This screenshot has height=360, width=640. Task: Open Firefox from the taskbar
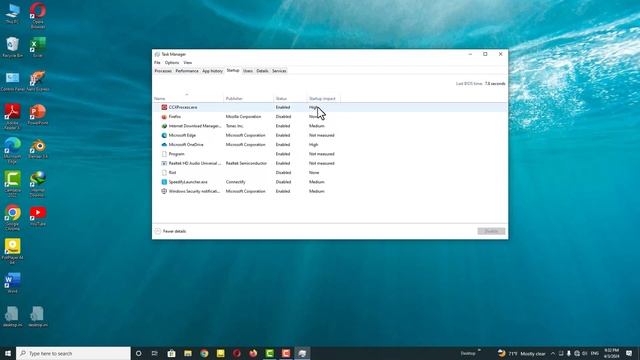pyautogui.click(x=253, y=353)
